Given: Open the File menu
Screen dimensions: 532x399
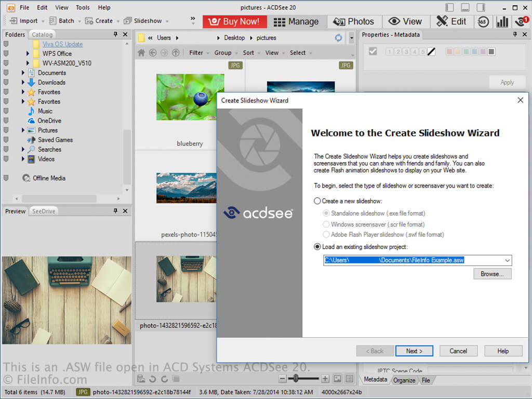Looking at the screenshot, I should click(24, 7).
